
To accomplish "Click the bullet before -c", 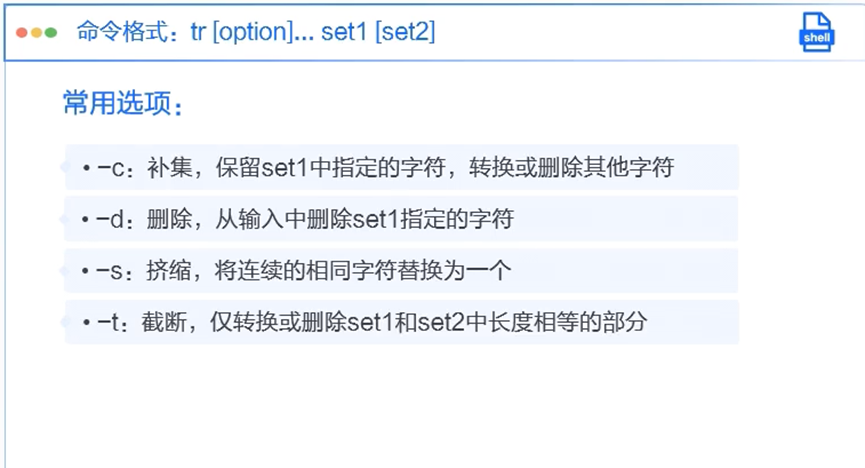I will click(x=86, y=167).
